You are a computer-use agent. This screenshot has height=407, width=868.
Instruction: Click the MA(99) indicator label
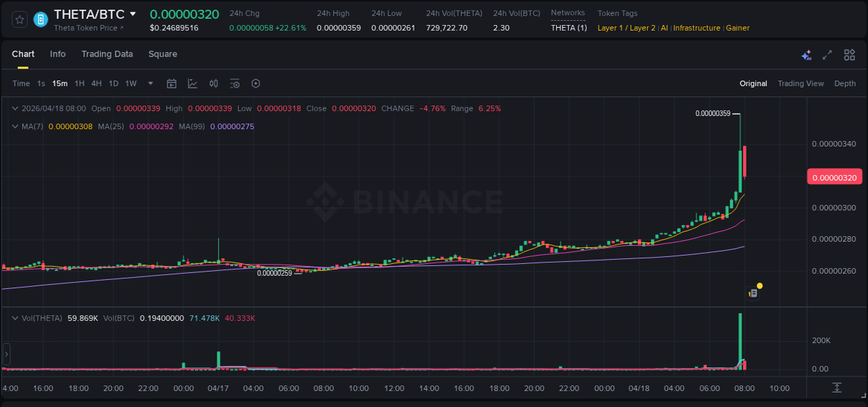coord(192,126)
